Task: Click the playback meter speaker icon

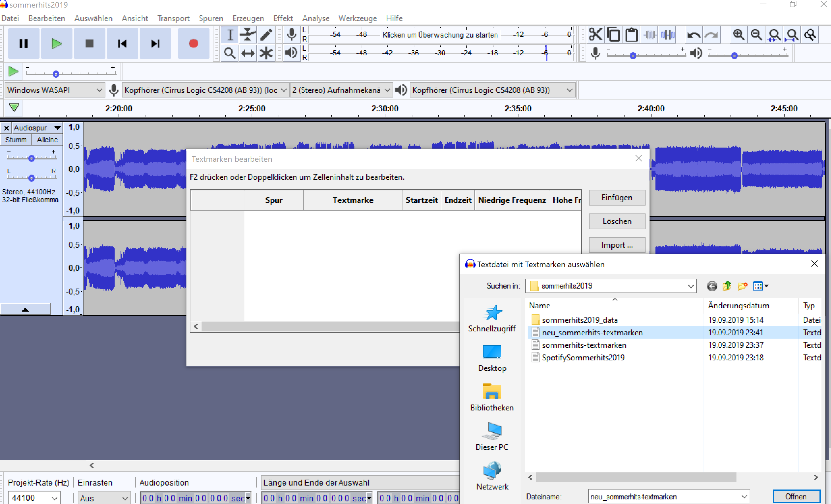Action: coord(292,53)
